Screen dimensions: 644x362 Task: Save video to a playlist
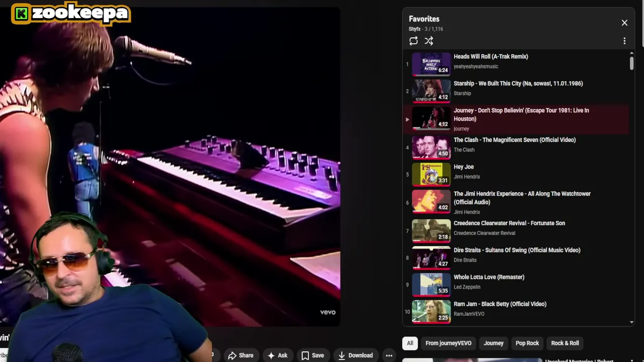(312, 355)
